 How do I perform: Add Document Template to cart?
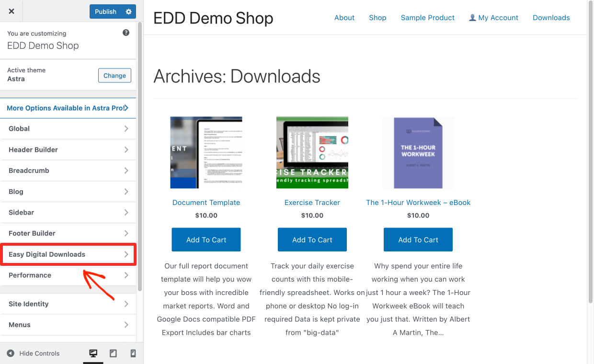coord(206,240)
